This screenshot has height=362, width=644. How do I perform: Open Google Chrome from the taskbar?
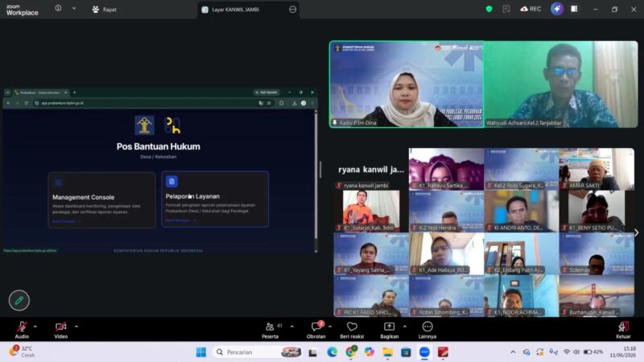(x=351, y=352)
